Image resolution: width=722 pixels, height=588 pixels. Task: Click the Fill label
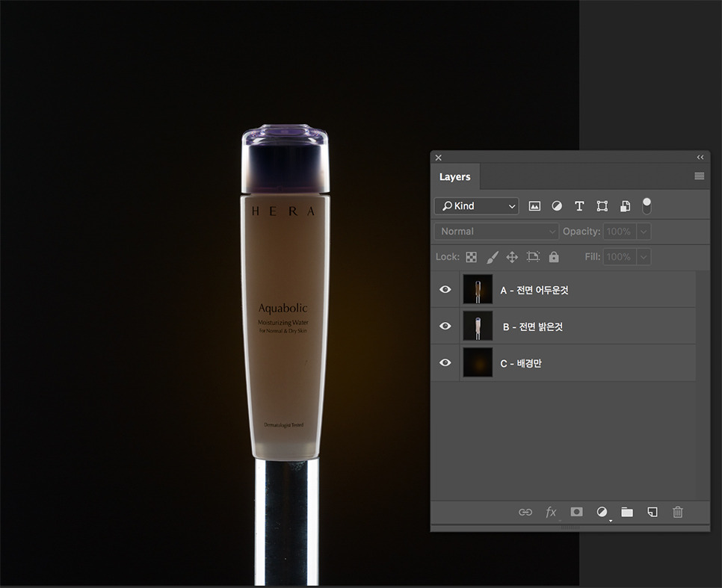pyautogui.click(x=592, y=256)
